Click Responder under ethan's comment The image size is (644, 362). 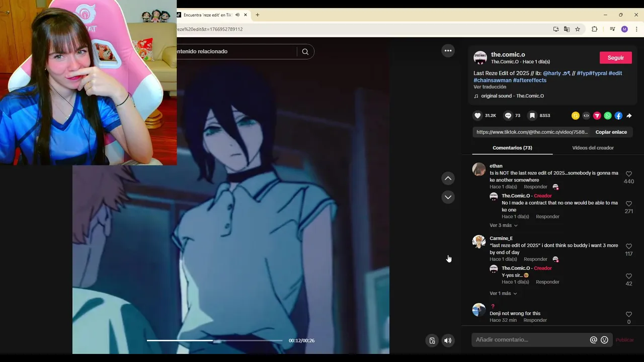[x=535, y=187]
